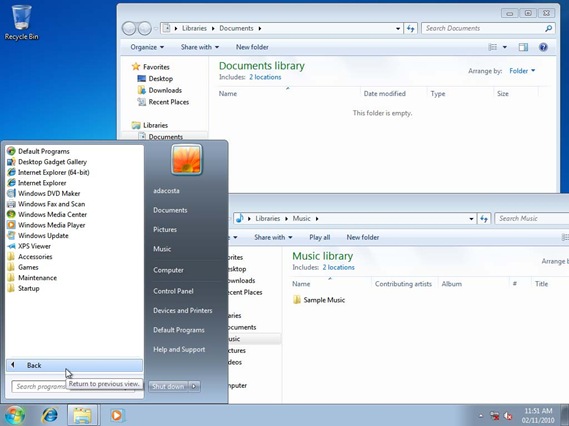
Task: Open Devices and Printers
Action: pos(183,310)
